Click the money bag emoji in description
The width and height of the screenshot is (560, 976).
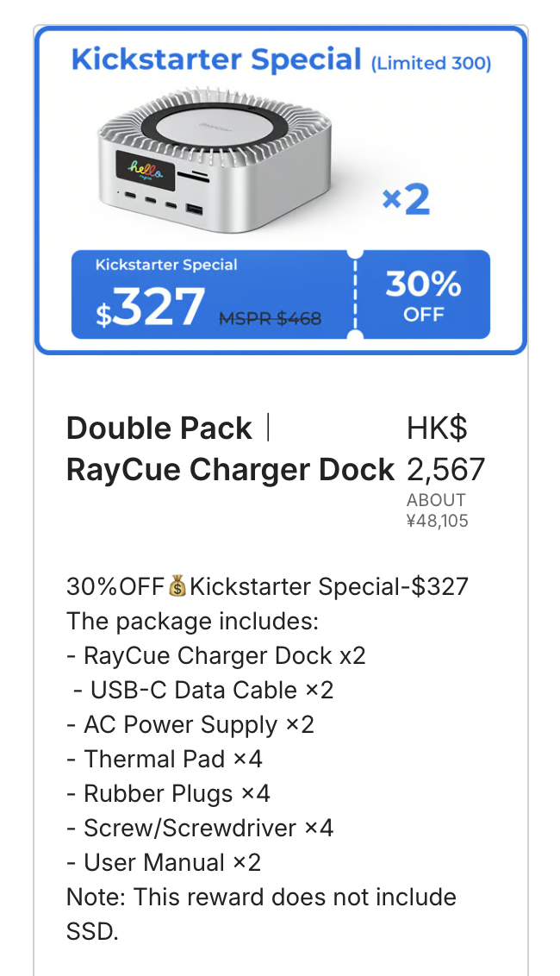click(x=177, y=587)
